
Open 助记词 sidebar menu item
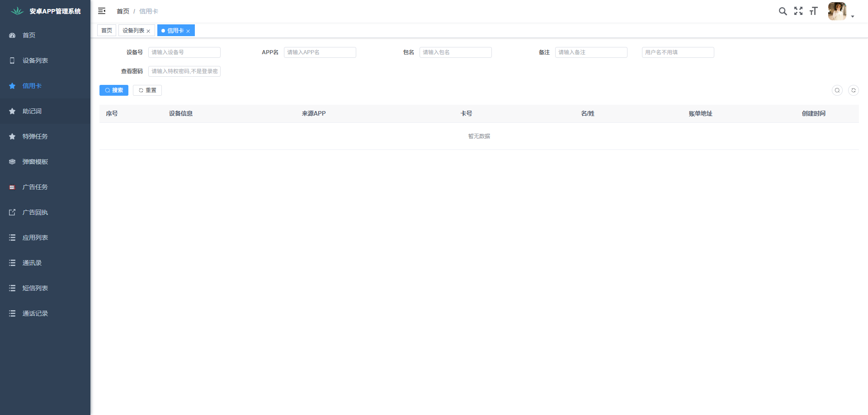(x=45, y=111)
